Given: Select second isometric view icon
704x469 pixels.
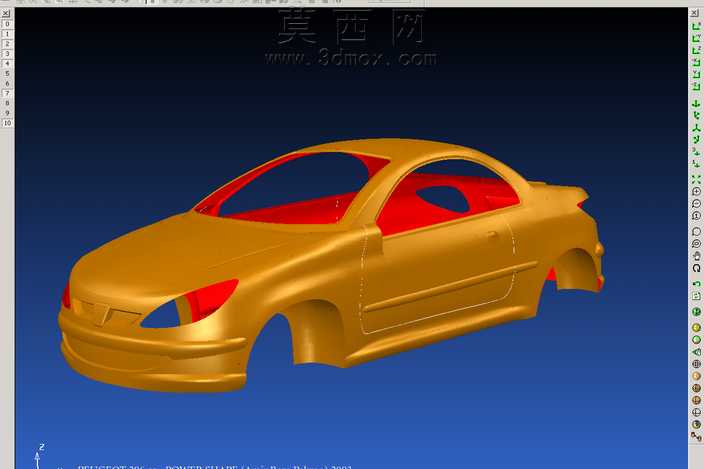Looking at the screenshot, I should click(696, 116).
